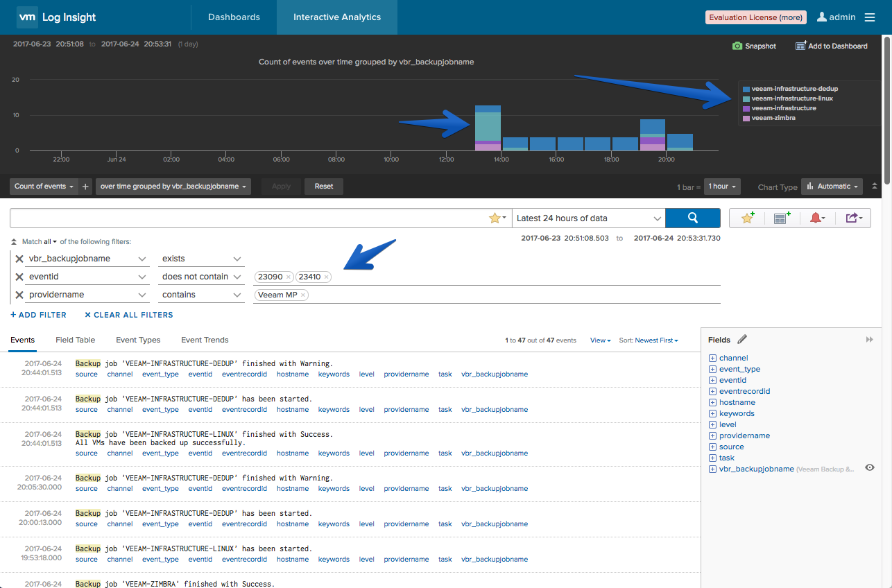
Task: Collapse the filters section arrow icon
Action: point(15,241)
